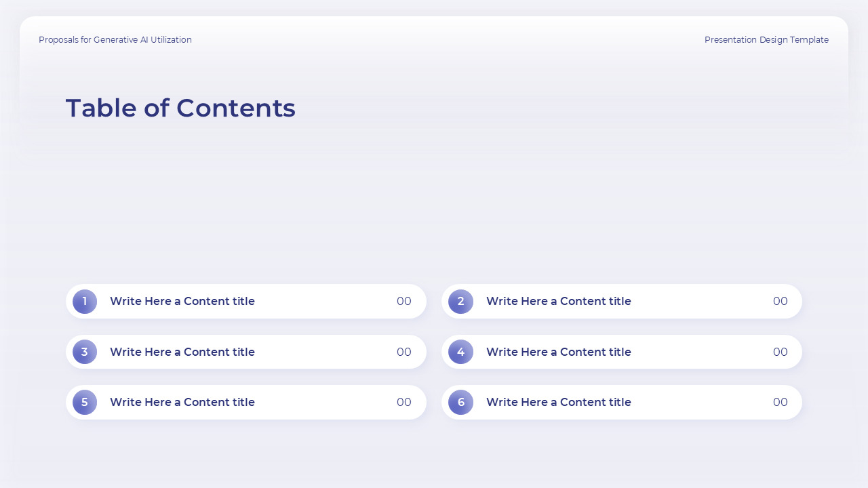Select the content title text in item 5
This screenshot has width=868, height=488.
[182, 402]
